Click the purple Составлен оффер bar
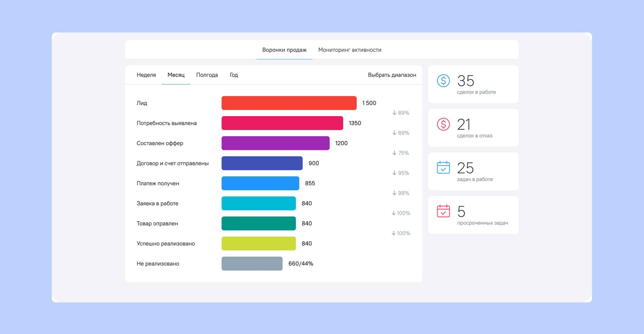 275,143
